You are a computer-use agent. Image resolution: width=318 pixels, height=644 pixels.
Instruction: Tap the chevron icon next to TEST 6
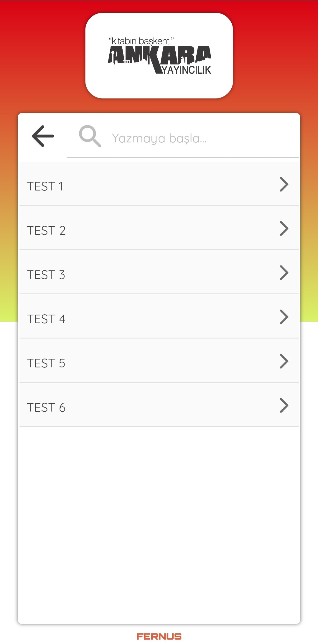[x=284, y=405]
